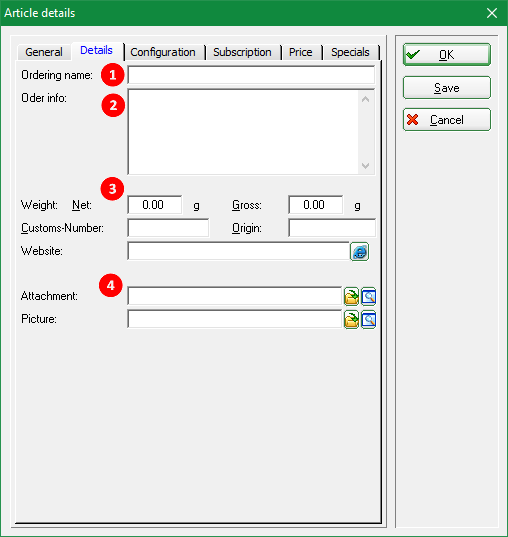The image size is (508, 537).
Task: Click the Oder info scrollbar down arrow
Action: point(365,166)
